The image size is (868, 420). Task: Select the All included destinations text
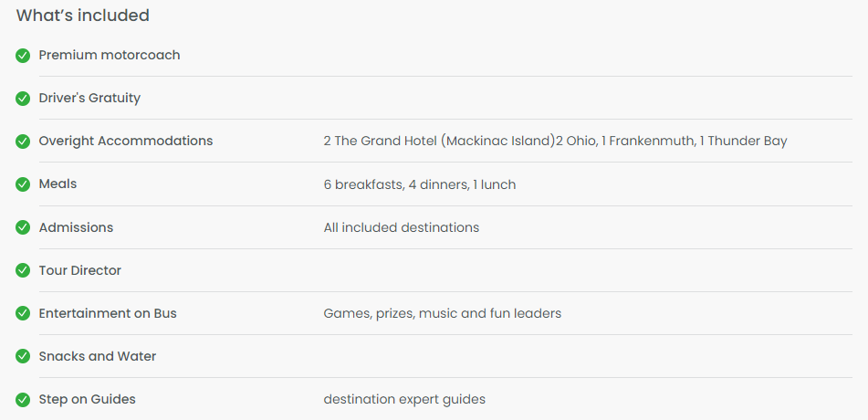[x=402, y=227]
